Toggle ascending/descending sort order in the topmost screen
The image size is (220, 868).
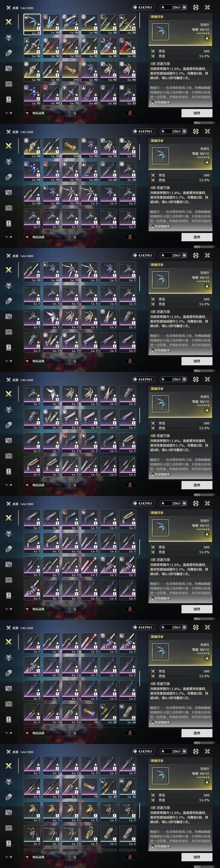75,113
